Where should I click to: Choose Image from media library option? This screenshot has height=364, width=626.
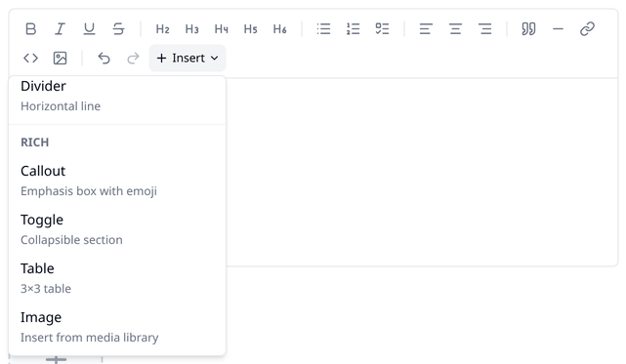(117, 327)
